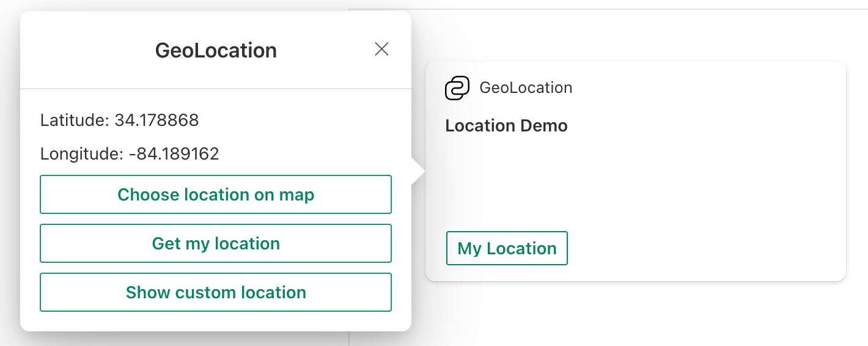Open My Location in the card

click(x=507, y=248)
